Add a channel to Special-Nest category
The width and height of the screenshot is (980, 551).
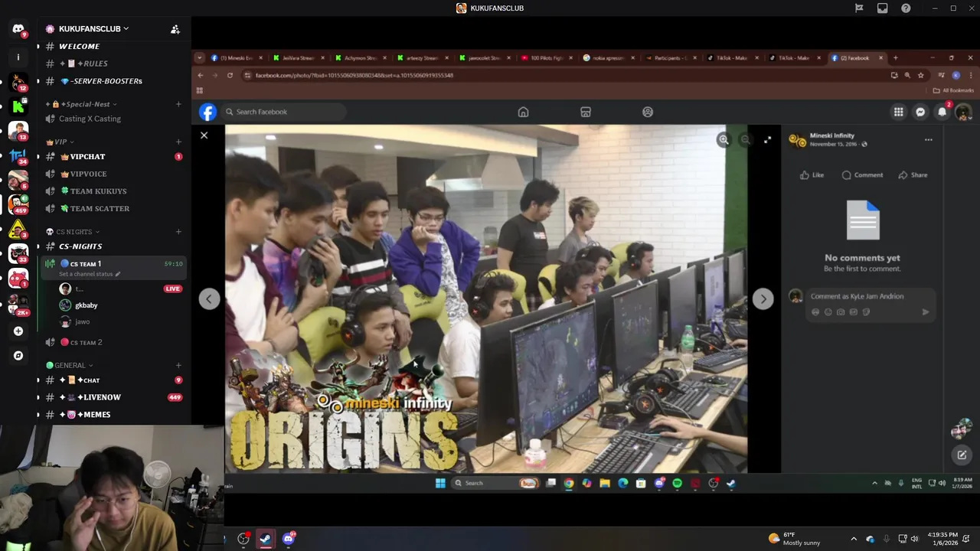click(178, 104)
